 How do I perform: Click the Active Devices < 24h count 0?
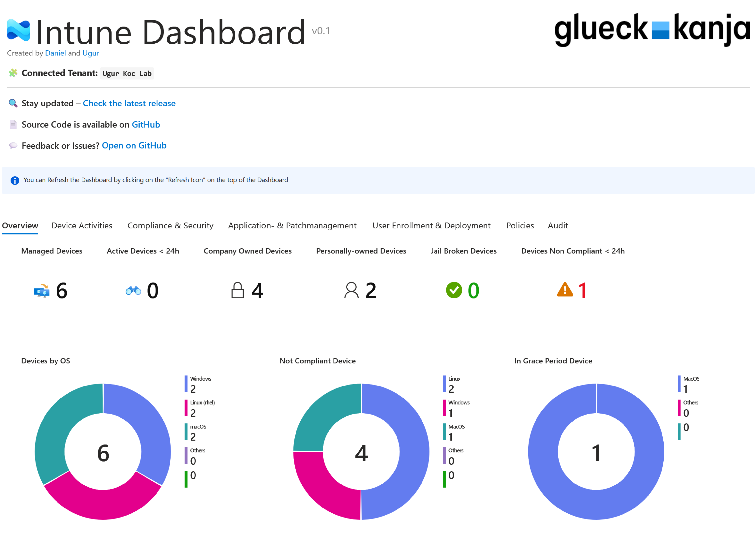pyautogui.click(x=153, y=290)
